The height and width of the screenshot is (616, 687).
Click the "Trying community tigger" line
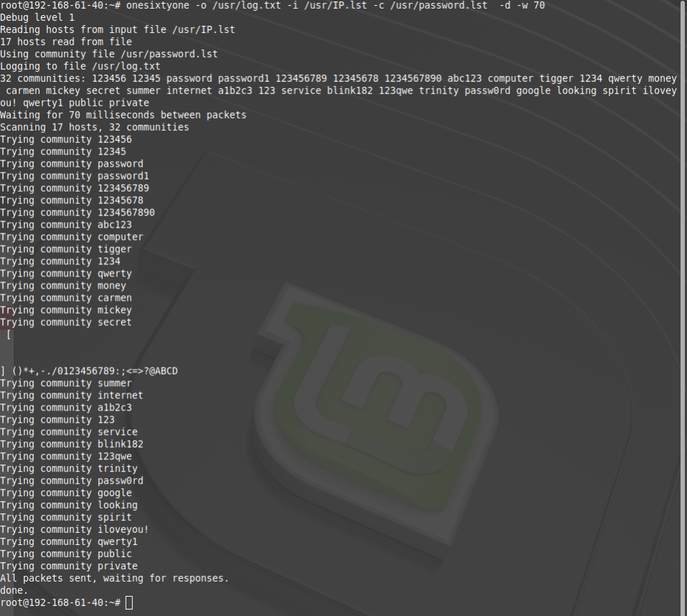click(x=66, y=249)
